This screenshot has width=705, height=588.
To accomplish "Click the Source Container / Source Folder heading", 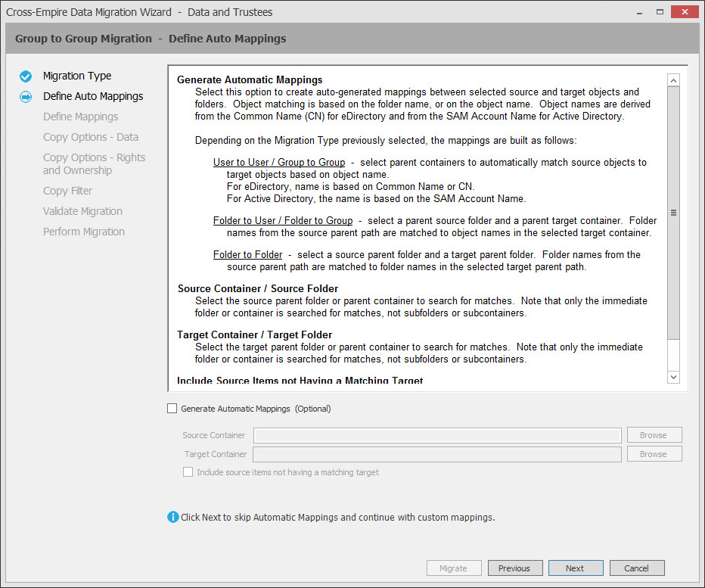I will (x=258, y=288).
